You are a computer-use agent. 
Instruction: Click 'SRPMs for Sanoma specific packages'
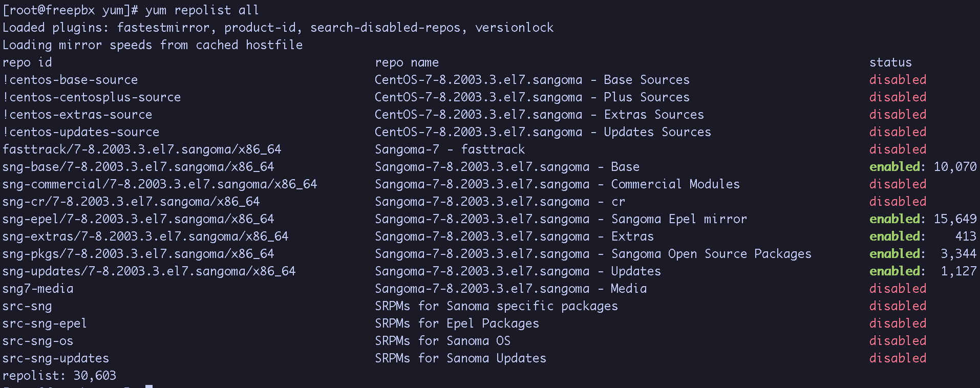496,306
